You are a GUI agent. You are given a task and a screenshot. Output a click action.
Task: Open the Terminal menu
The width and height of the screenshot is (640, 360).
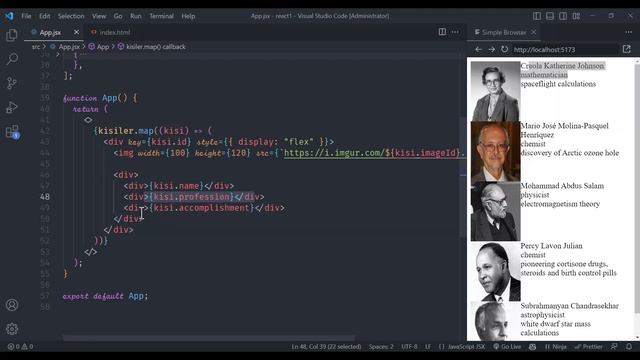[x=161, y=16]
